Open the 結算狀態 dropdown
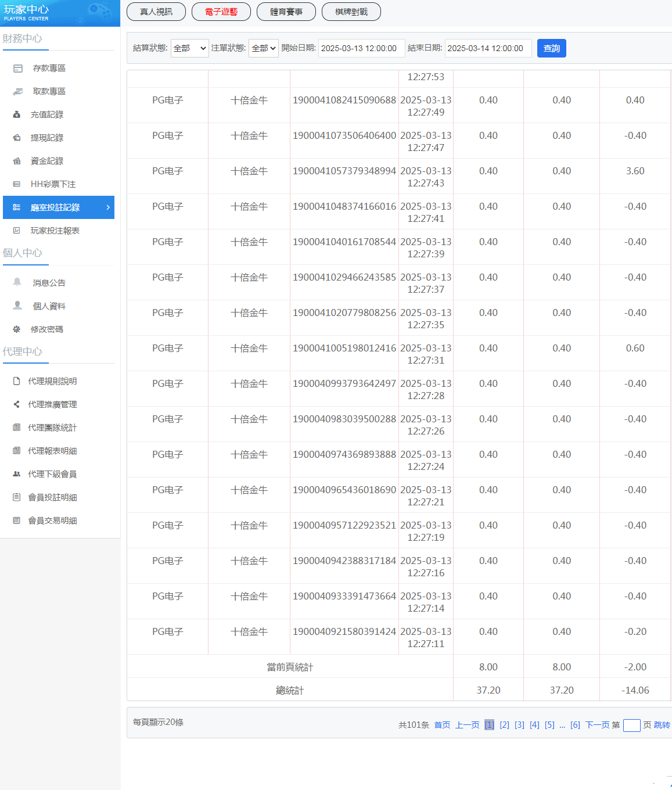 point(189,48)
